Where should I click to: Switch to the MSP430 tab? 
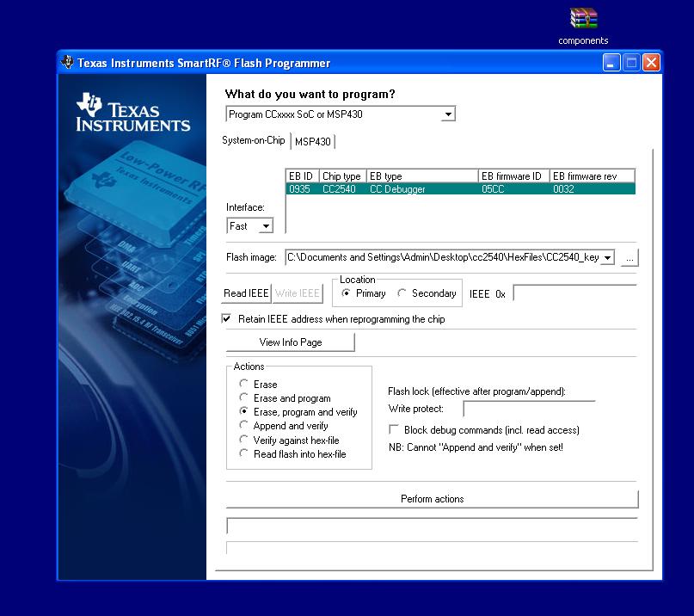tap(312, 142)
